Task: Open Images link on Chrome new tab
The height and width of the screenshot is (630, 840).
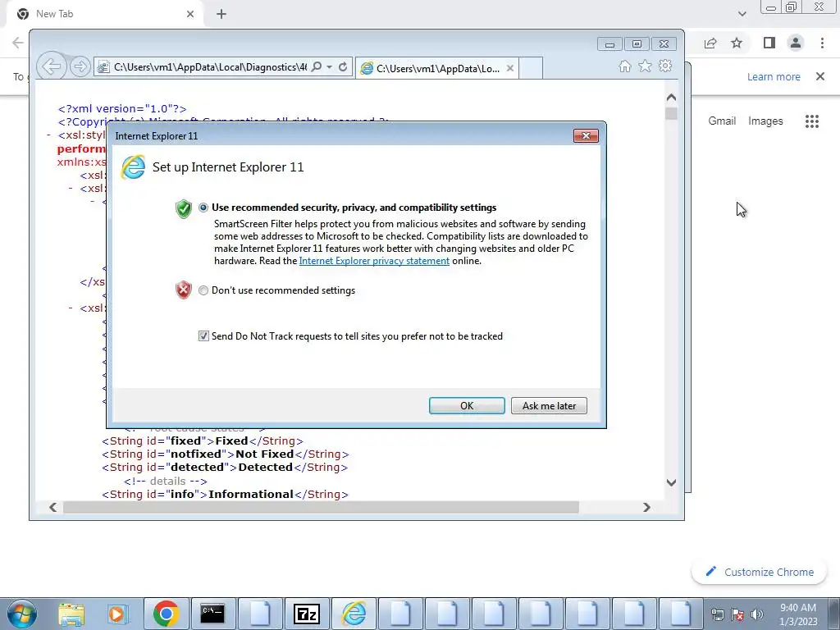Action: (765, 121)
